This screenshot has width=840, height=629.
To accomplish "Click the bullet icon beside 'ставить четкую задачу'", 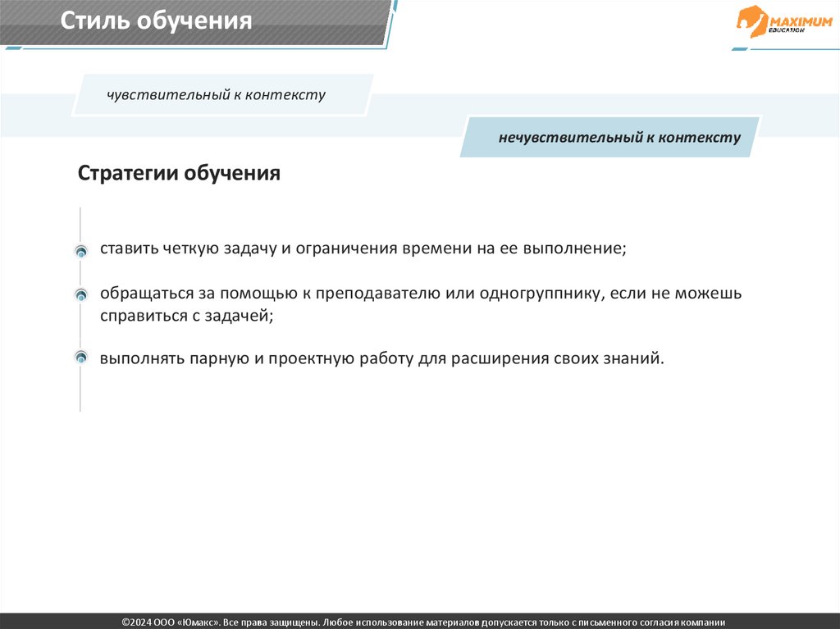I will (x=81, y=251).
